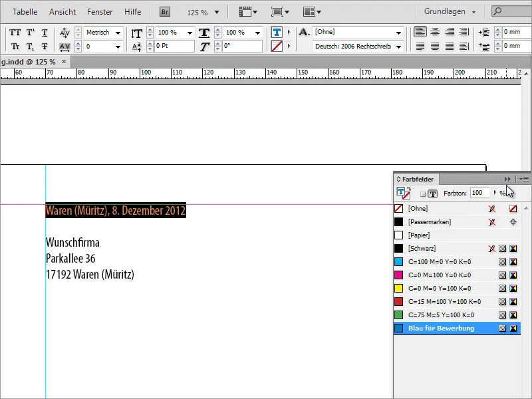Select the magenta C=0 M=100 Y=0 K=0 swatch
Image resolution: width=532 pixels, height=399 pixels.
point(457,275)
